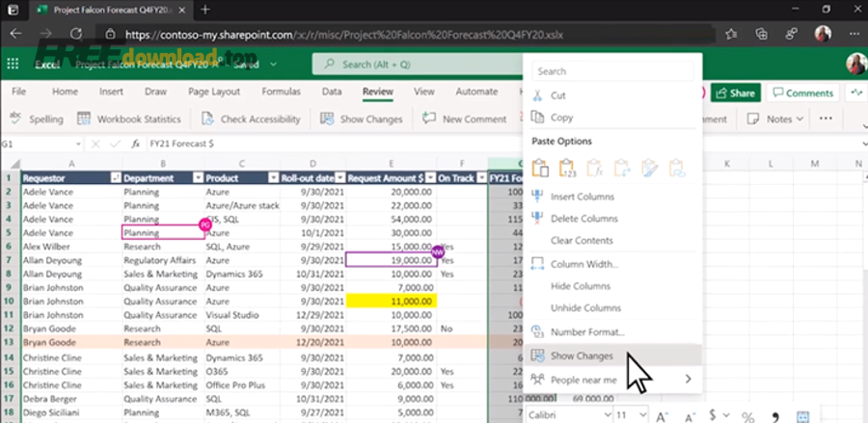
Task: Switch to the Home tab
Action: 65,92
